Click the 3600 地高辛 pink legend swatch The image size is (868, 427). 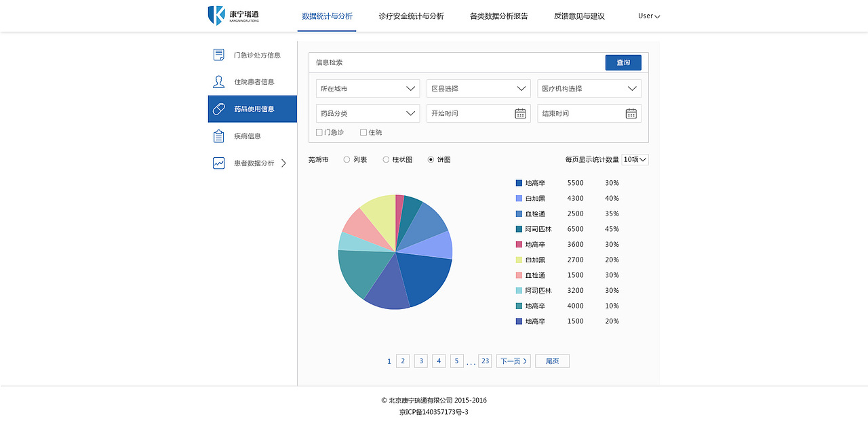click(x=519, y=245)
